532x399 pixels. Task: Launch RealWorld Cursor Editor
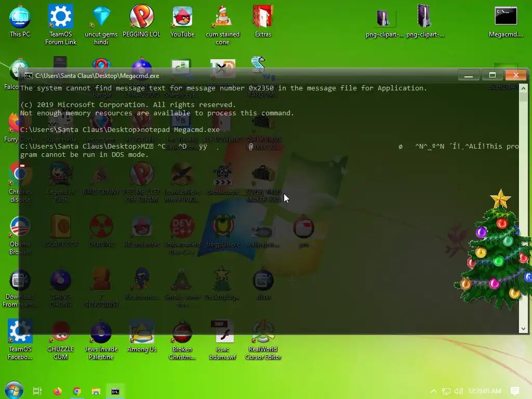tap(263, 339)
